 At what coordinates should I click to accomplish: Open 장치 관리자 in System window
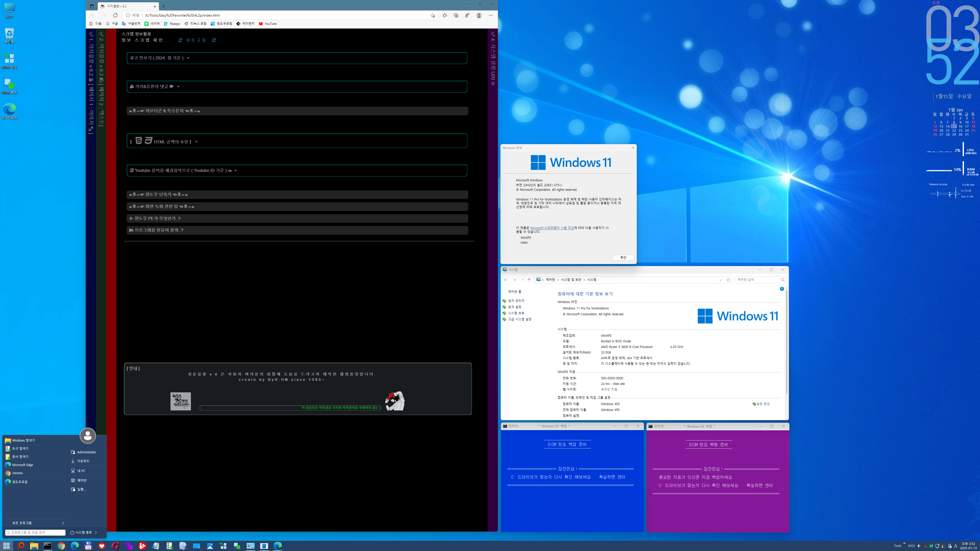tap(516, 301)
